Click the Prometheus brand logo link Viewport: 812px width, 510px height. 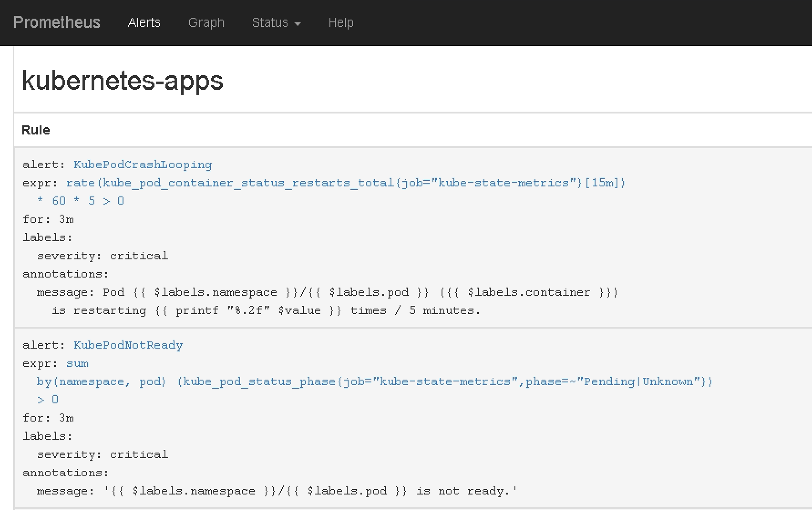coord(57,22)
